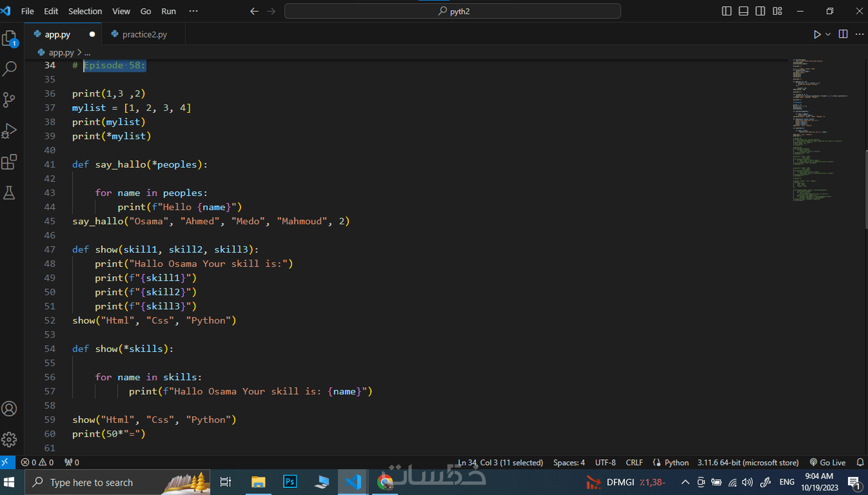Start Go Live server
The image size is (868, 495).
tap(827, 462)
